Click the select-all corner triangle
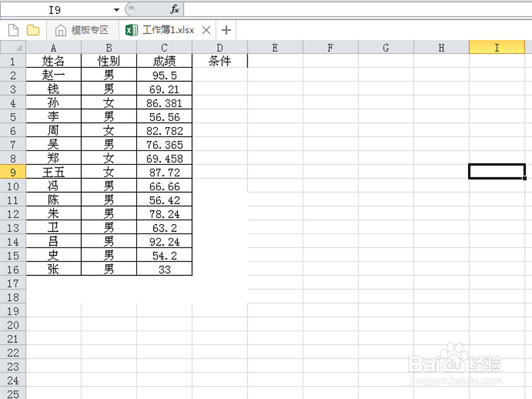This screenshot has height=399, width=532. [x=13, y=47]
